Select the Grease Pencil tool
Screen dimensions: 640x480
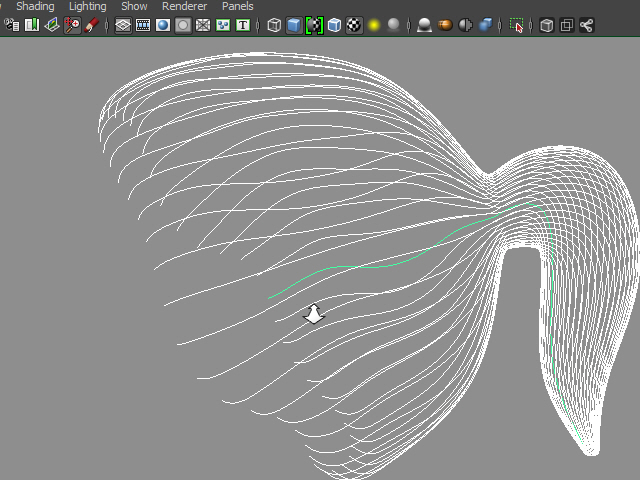pyautogui.click(x=92, y=25)
